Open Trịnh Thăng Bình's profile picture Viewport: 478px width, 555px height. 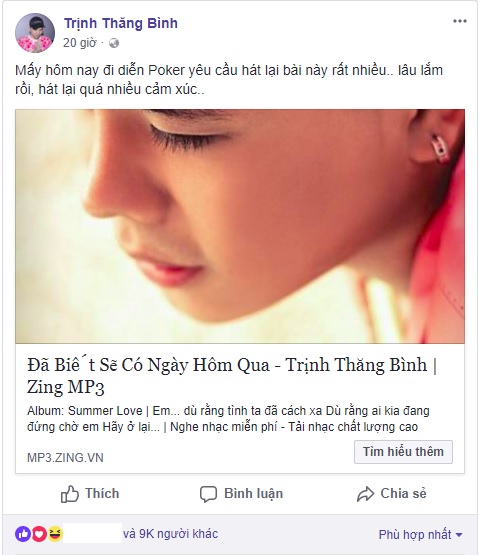pos(35,33)
